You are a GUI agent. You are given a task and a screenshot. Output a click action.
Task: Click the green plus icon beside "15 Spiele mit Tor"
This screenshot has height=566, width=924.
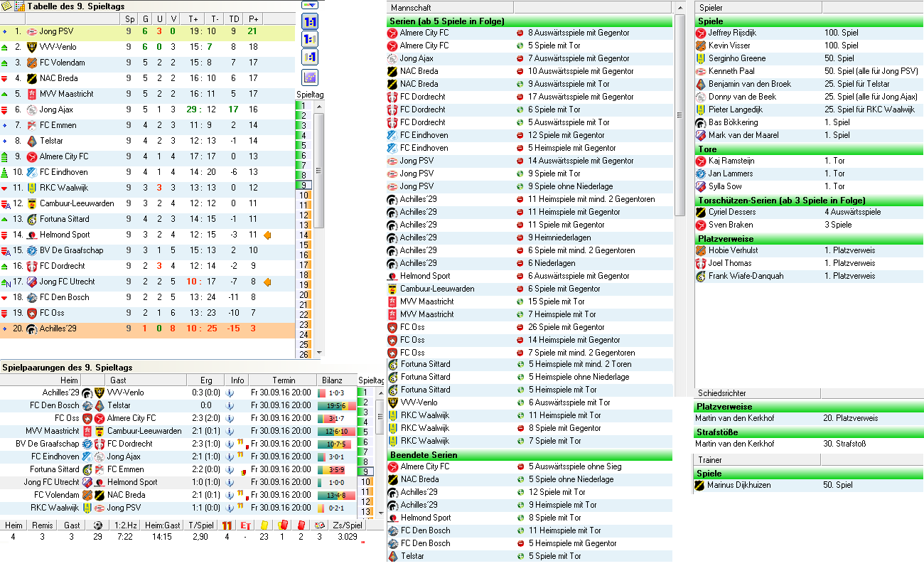(x=520, y=301)
